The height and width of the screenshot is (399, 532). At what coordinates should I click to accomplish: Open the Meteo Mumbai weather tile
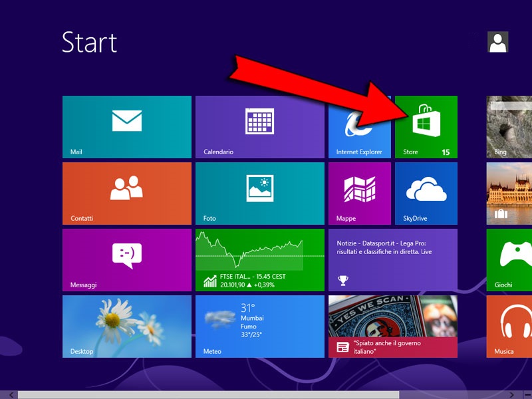click(260, 327)
